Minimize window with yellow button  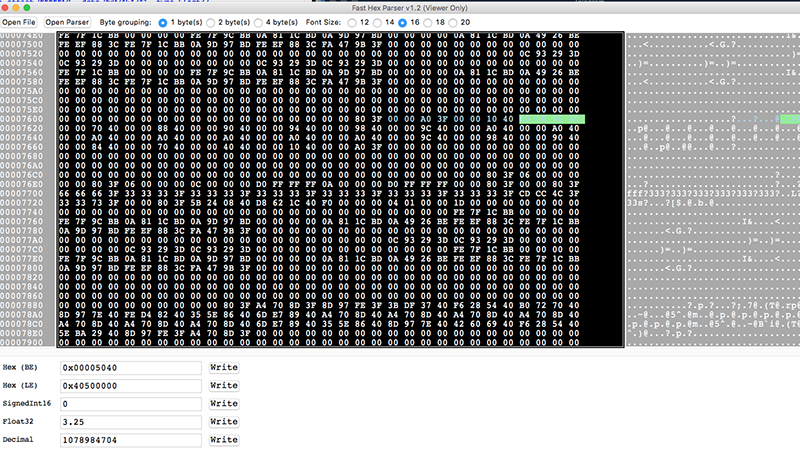[x=16, y=8]
